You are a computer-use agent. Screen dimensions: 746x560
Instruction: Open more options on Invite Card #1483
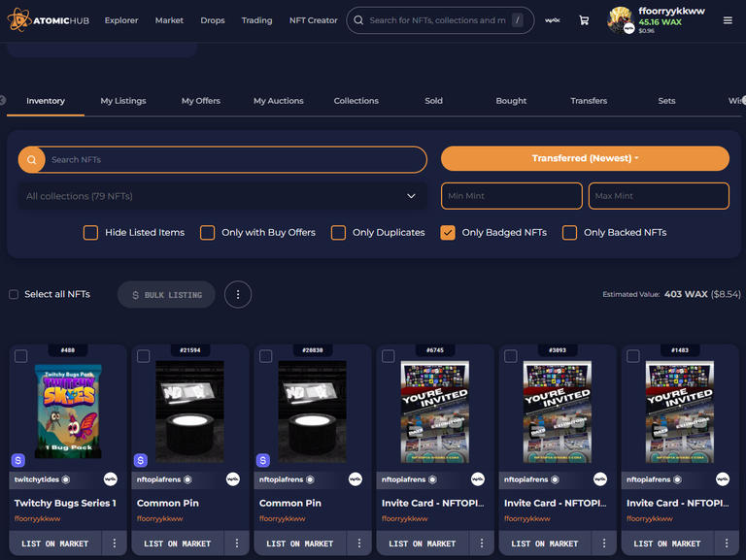tap(727, 543)
